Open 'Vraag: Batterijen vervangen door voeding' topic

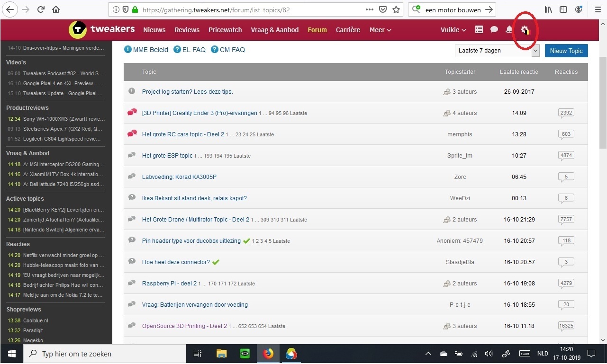[195, 305]
